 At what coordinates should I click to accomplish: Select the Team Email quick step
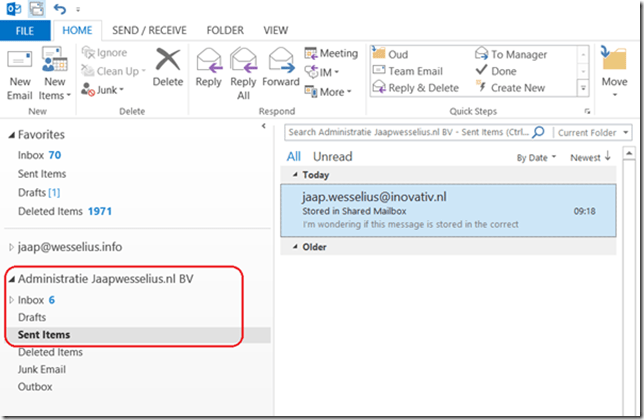coord(415,71)
